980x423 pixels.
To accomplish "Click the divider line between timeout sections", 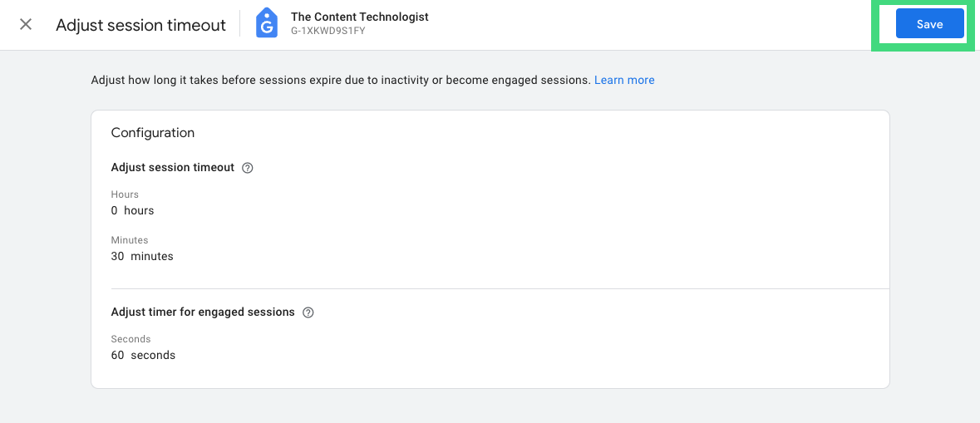I will pyautogui.click(x=500, y=288).
